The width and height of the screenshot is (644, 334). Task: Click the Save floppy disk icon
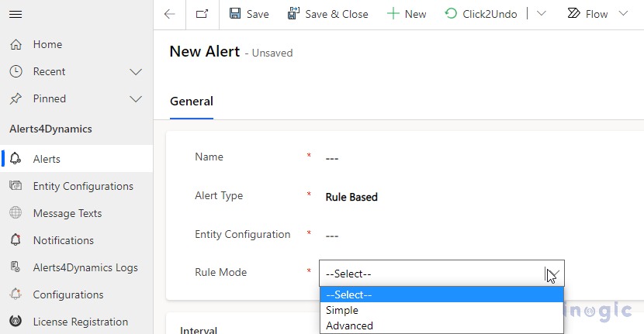[x=235, y=13]
